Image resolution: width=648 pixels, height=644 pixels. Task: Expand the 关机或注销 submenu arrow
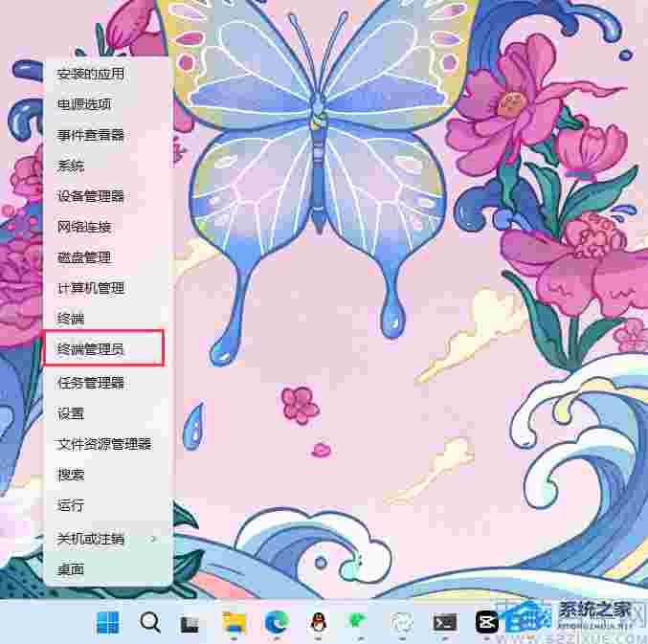[153, 539]
